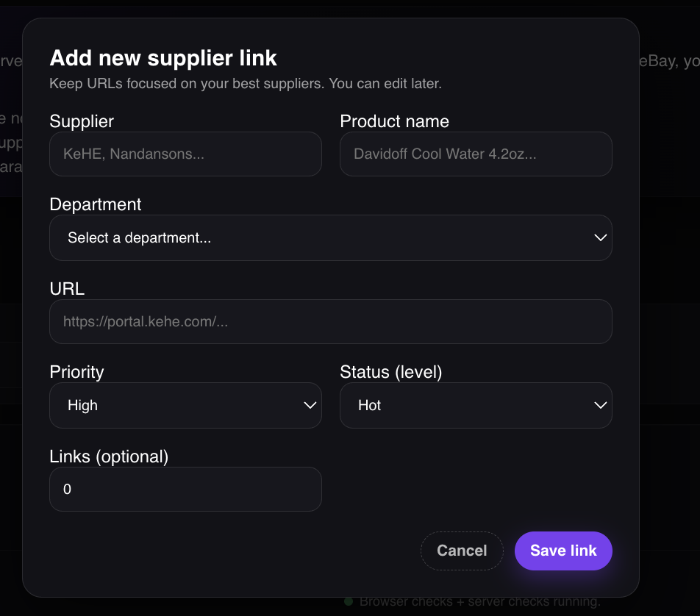Click the Select a department placeholder

139,237
